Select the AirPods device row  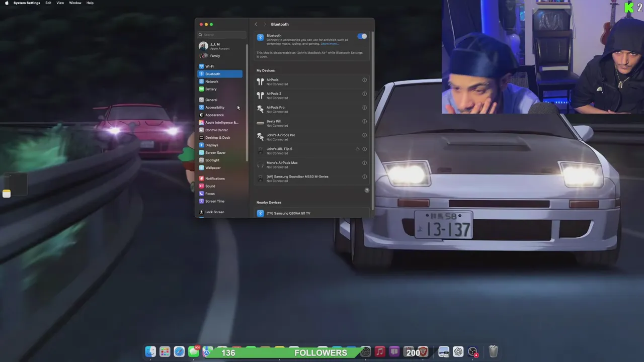[x=312, y=81]
